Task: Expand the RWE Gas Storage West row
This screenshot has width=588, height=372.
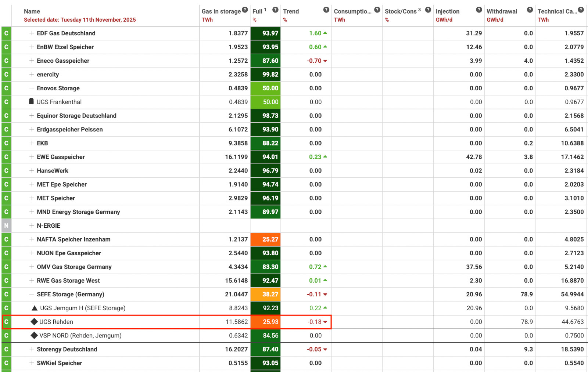Action: pyautogui.click(x=32, y=281)
